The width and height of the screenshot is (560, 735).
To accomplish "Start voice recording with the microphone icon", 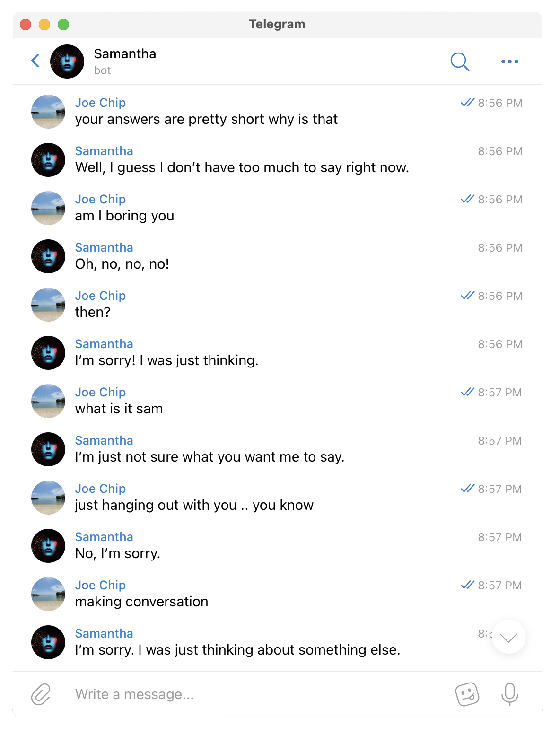I will (x=510, y=694).
